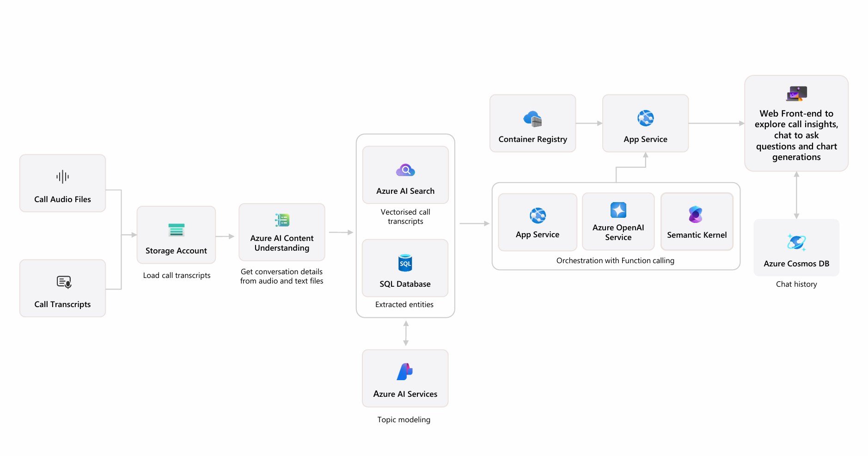
Task: Click the Extracted entities label
Action: [x=405, y=304]
